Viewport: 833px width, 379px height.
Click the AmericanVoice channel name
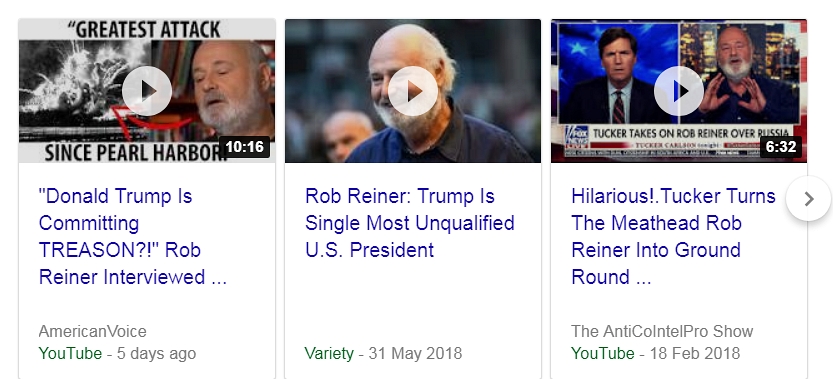click(x=92, y=332)
